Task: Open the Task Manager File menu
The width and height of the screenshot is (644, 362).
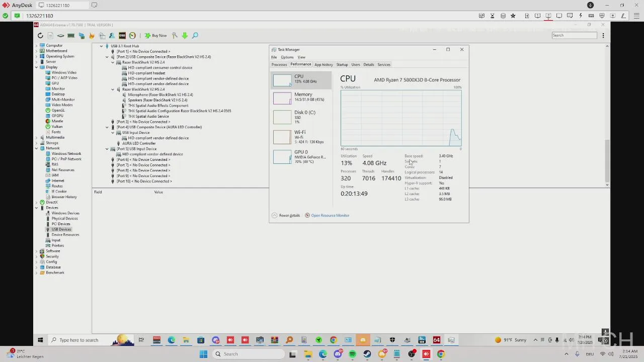Action: click(x=274, y=57)
